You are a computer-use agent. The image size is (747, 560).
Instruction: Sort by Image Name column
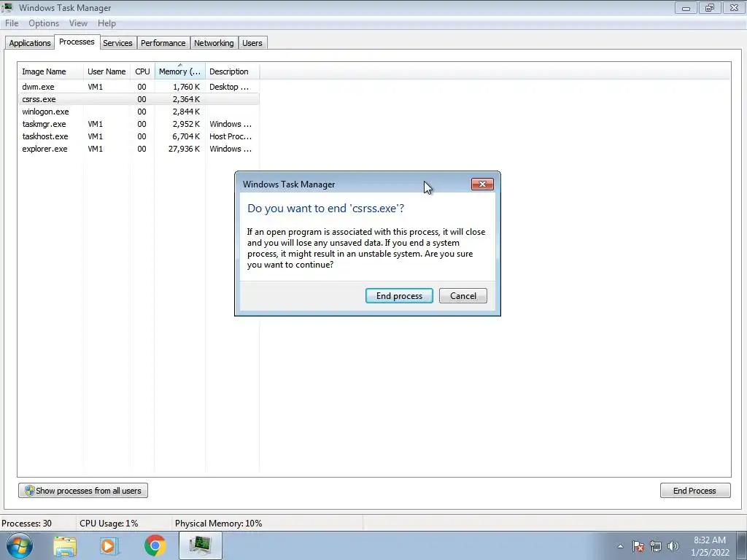click(x=50, y=71)
